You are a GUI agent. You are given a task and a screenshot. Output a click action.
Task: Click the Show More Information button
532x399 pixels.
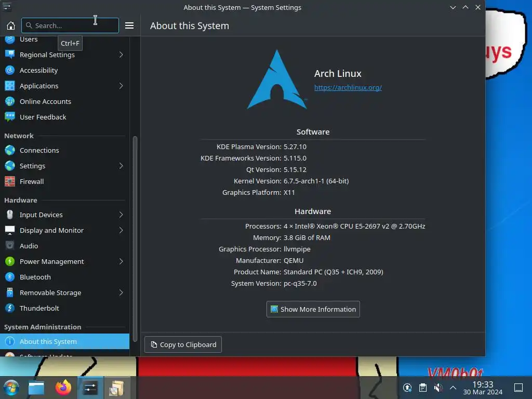coord(313,309)
